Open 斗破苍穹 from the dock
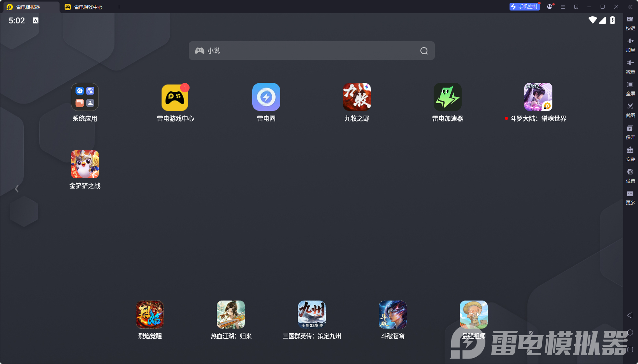The image size is (638, 364). [x=393, y=315]
